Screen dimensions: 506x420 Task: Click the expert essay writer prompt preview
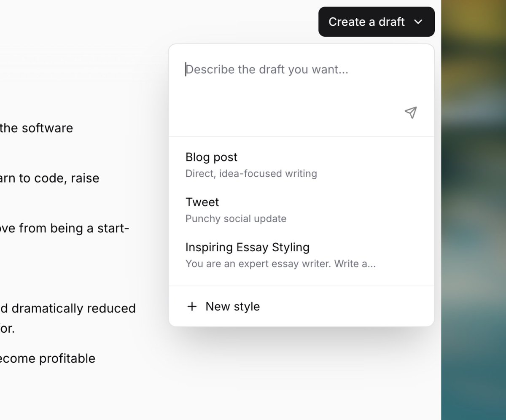click(x=280, y=264)
